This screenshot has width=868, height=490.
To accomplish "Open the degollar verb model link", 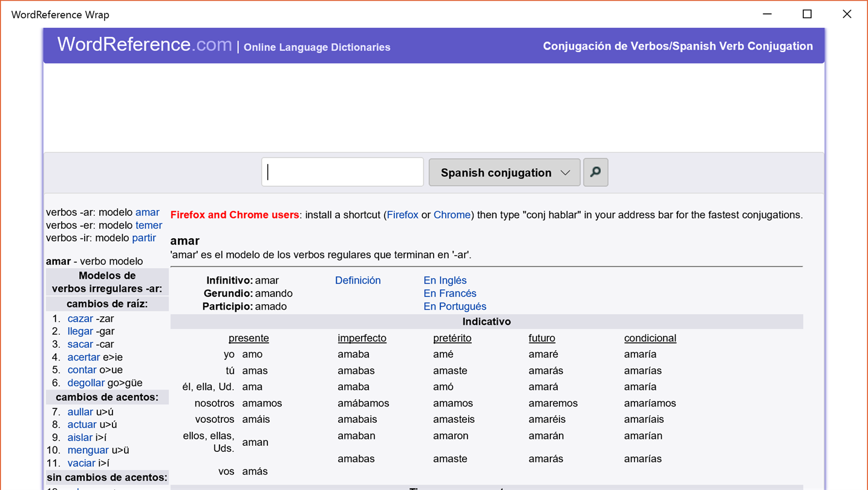I will pyautogui.click(x=86, y=382).
